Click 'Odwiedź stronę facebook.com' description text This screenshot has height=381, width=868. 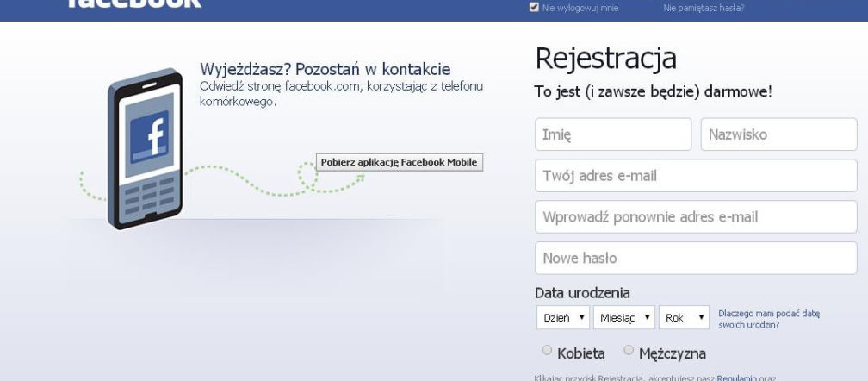point(341,94)
